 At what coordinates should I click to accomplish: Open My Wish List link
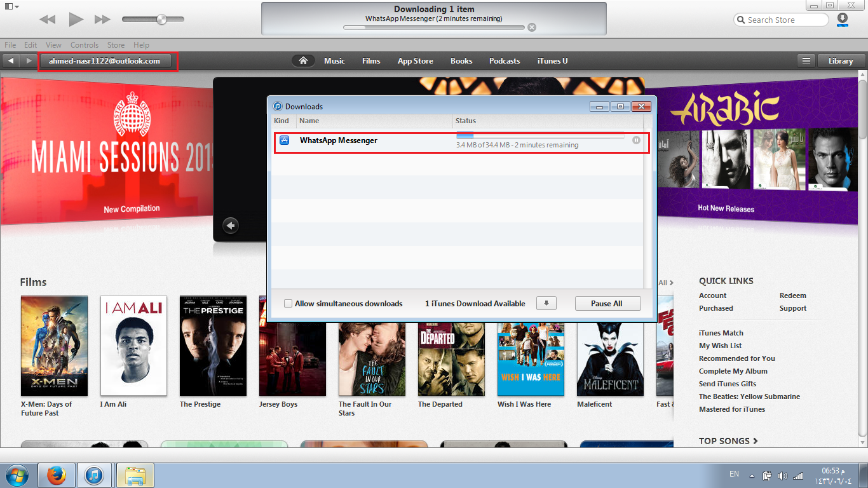(x=721, y=346)
